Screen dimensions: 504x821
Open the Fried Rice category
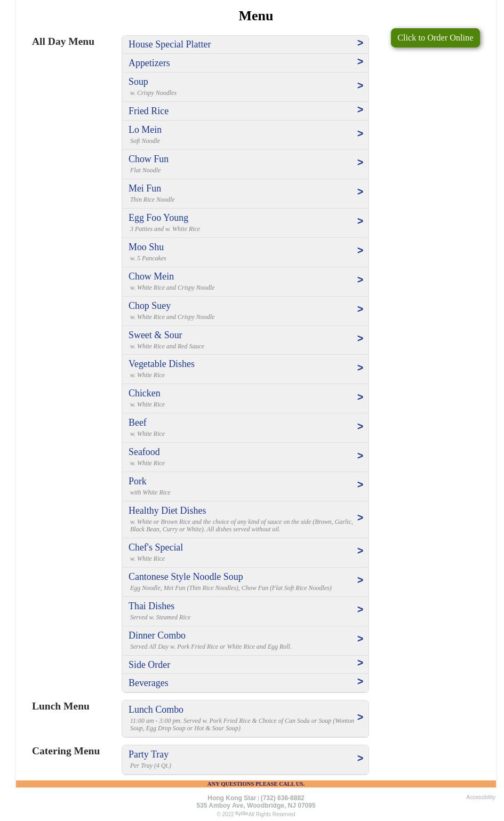(149, 111)
